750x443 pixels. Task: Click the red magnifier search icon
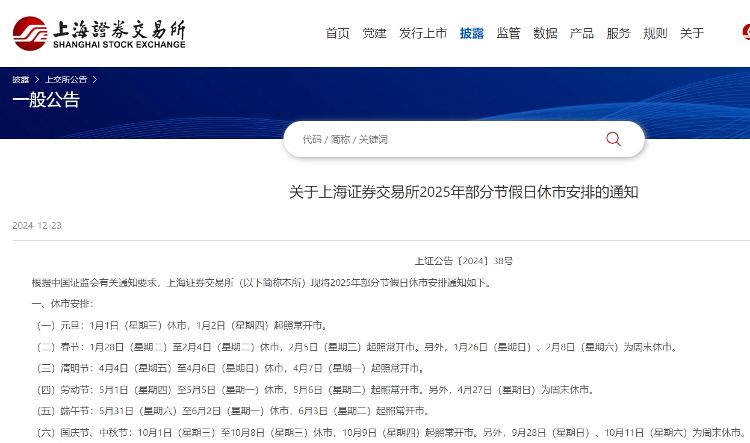613,139
